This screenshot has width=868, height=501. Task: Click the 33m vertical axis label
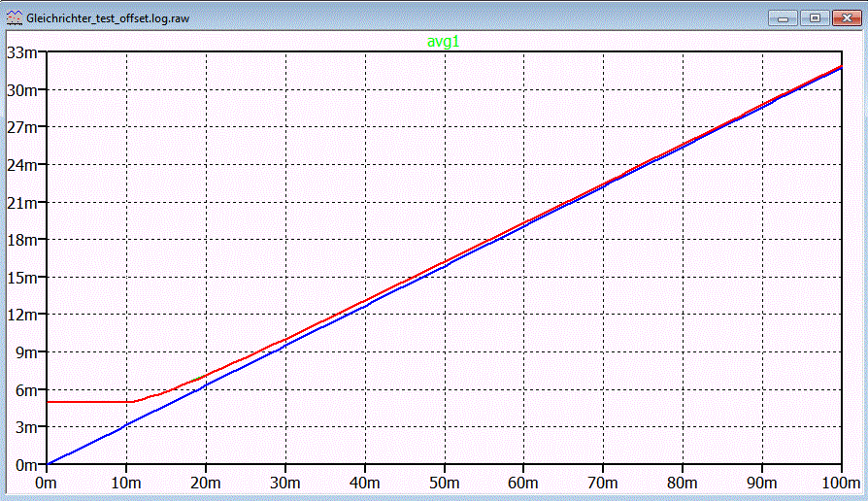click(x=22, y=53)
